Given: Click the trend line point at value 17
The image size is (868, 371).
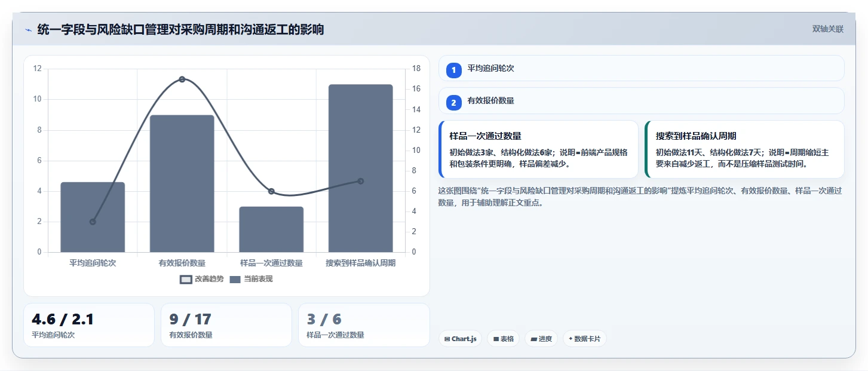Looking at the screenshot, I should [182, 79].
